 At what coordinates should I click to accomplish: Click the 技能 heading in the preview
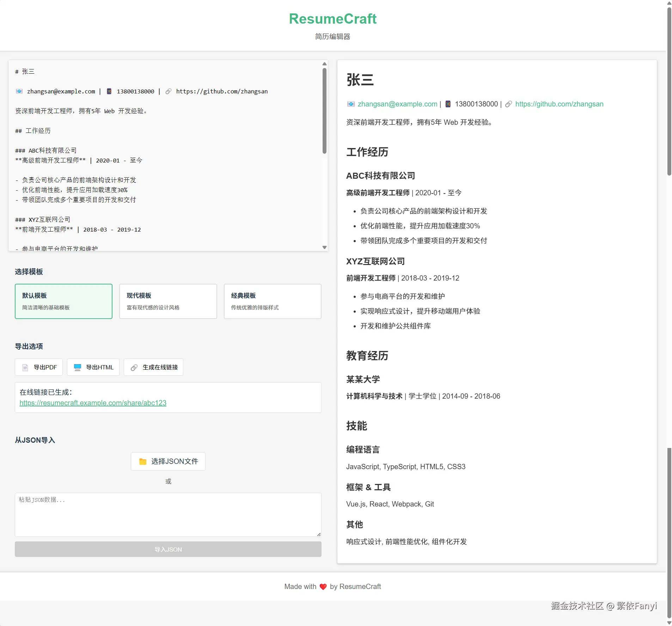click(356, 426)
